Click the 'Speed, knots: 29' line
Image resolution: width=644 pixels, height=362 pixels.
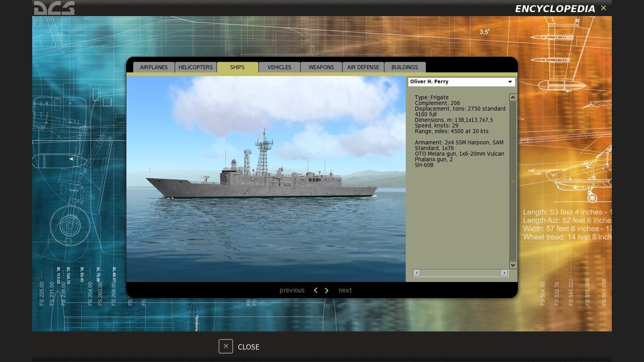tap(436, 126)
